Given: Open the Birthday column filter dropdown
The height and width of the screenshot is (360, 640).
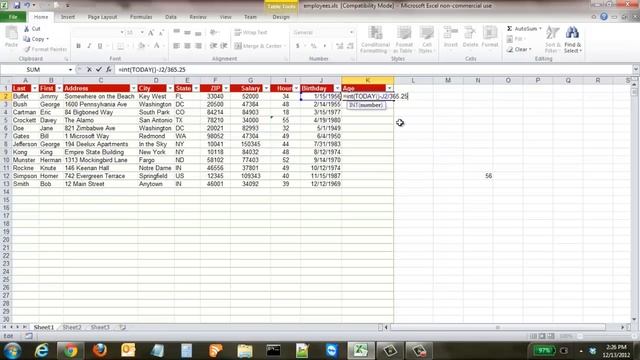Looking at the screenshot, I should click(337, 89).
